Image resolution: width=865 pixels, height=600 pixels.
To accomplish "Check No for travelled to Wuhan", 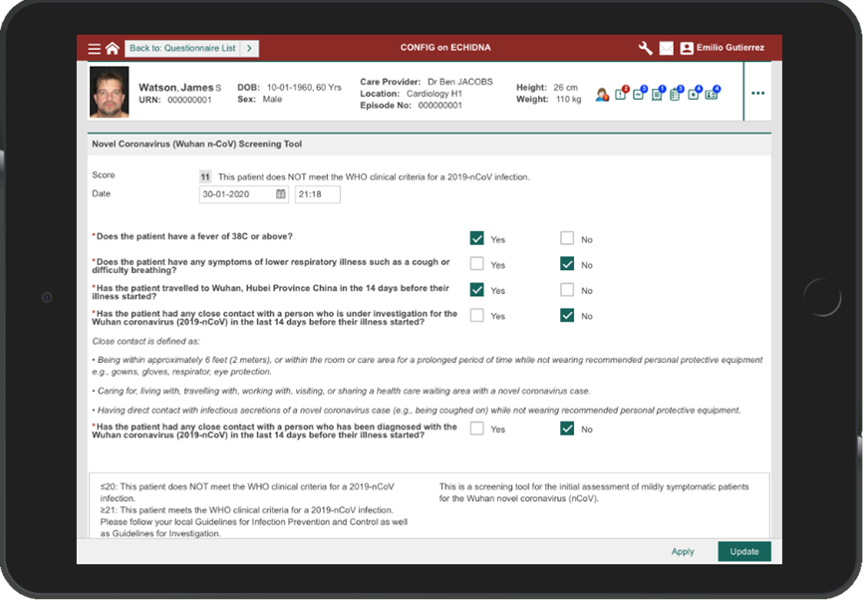I will (x=567, y=290).
